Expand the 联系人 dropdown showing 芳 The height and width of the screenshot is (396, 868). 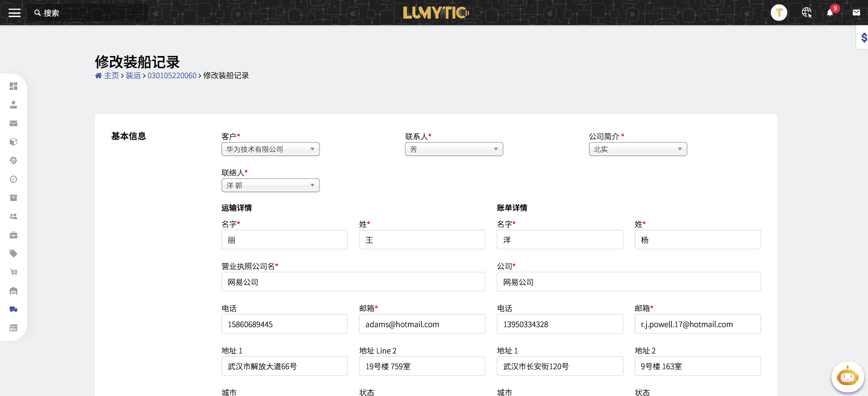click(454, 149)
